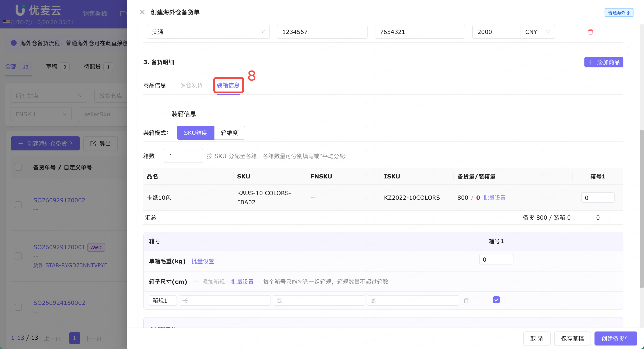Image resolution: width=644 pixels, height=349 pixels.
Task: Open the 发货仓库 dropdown
Action: tap(111, 96)
